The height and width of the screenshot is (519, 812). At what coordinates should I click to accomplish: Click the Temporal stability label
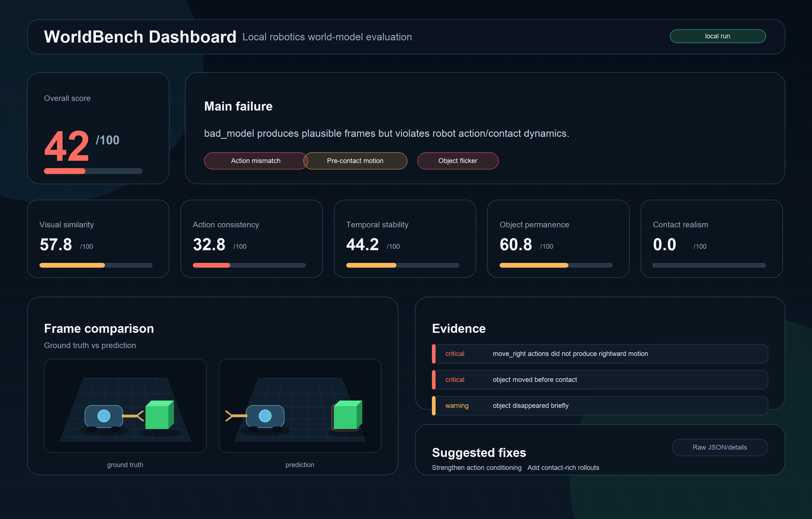(377, 225)
